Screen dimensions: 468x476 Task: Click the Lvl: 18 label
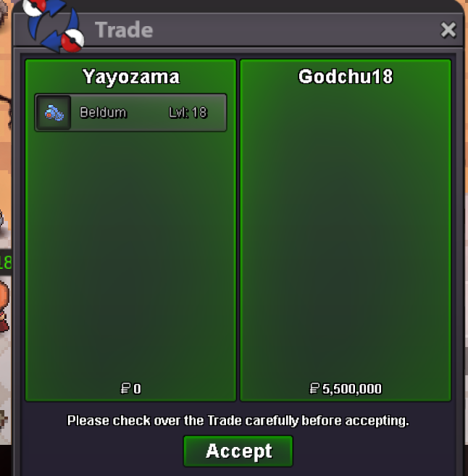pos(188,112)
